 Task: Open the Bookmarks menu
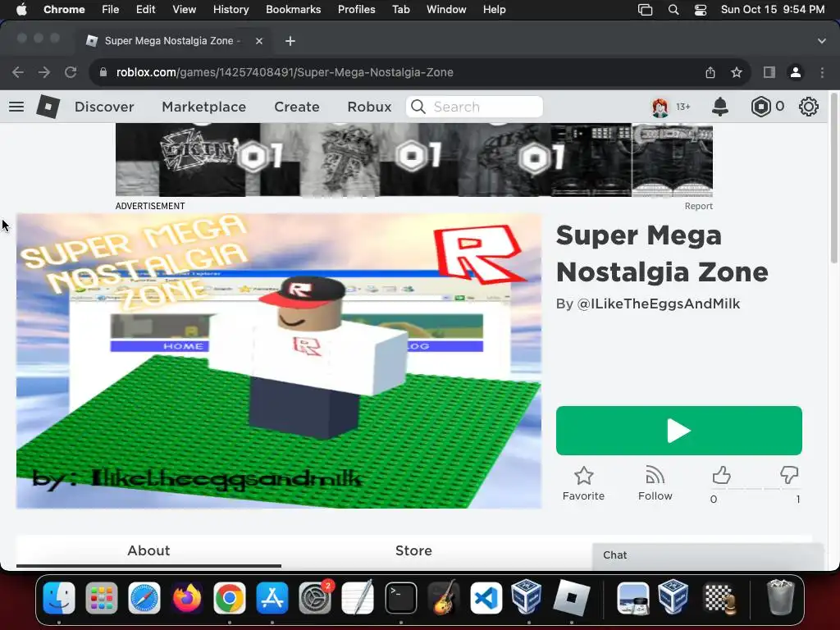click(293, 10)
